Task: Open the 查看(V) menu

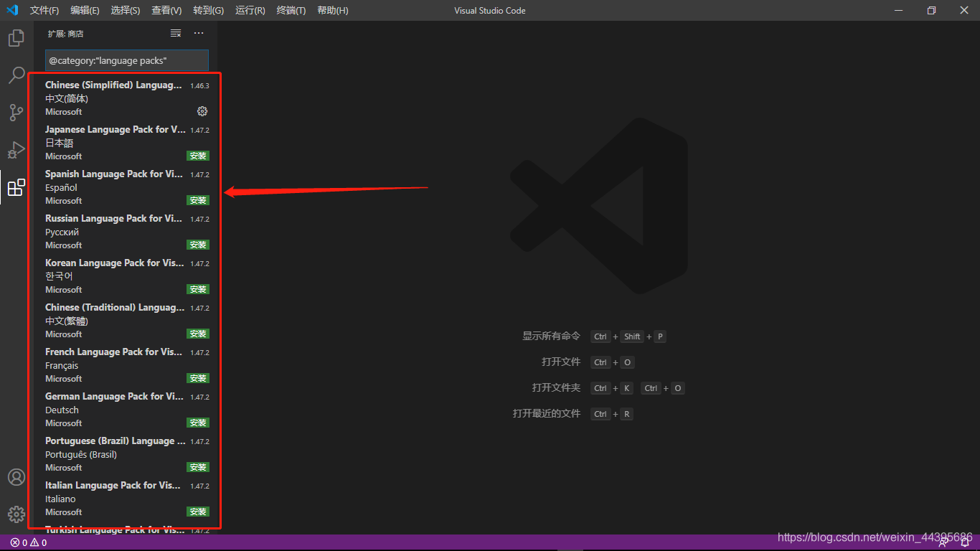Action: pos(166,10)
